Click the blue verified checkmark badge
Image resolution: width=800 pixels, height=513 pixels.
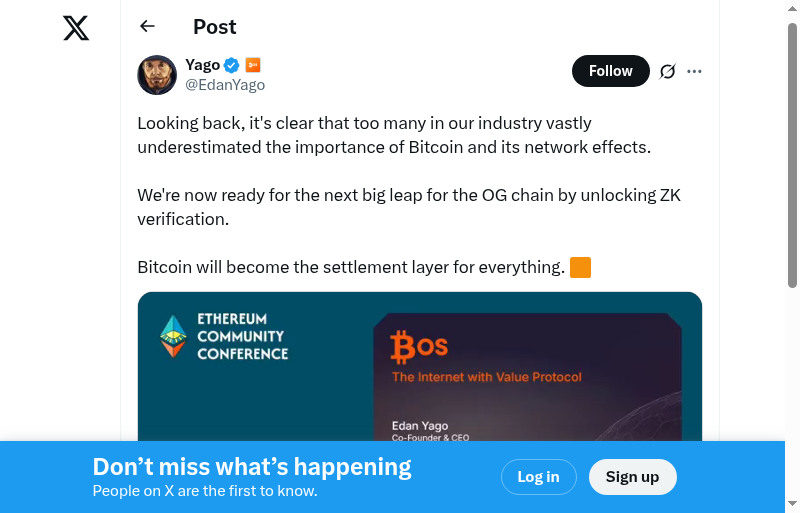[231, 65]
